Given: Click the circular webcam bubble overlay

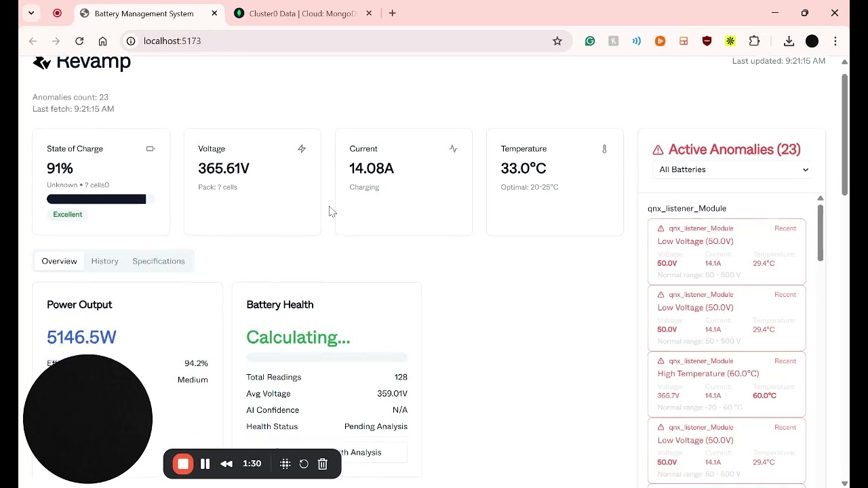Looking at the screenshot, I should [87, 419].
